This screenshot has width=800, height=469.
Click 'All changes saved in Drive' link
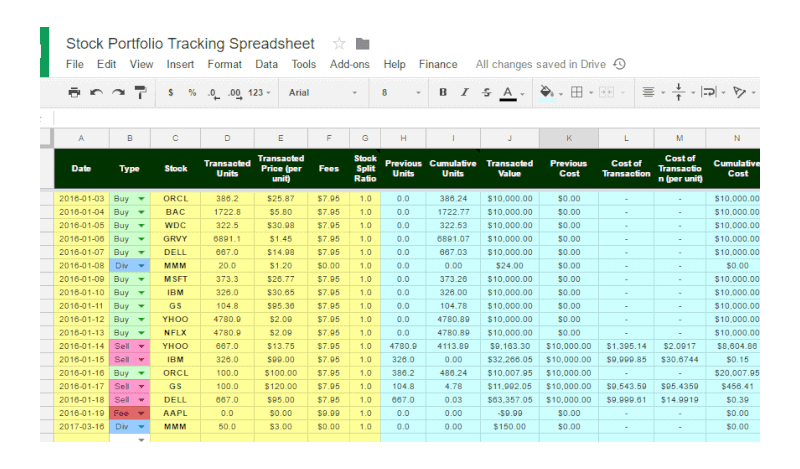540,64
